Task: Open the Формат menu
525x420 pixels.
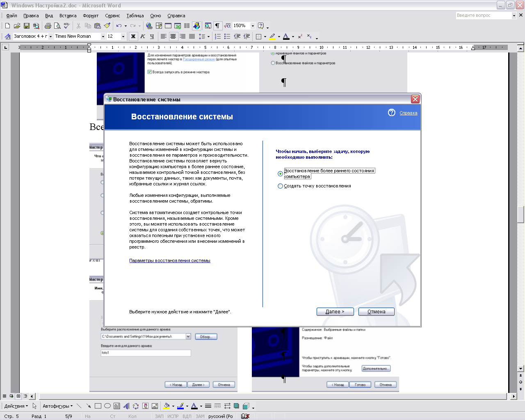Action: tap(91, 16)
